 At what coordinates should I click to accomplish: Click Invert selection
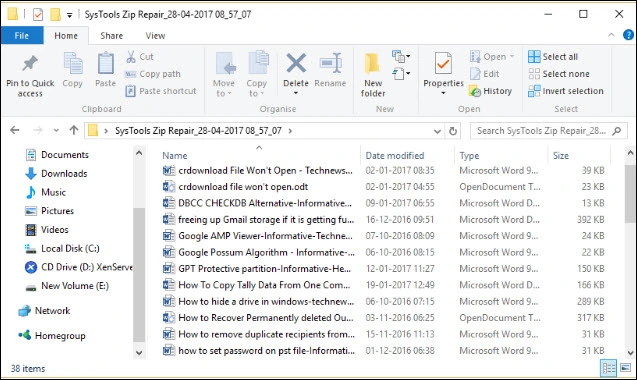[566, 91]
